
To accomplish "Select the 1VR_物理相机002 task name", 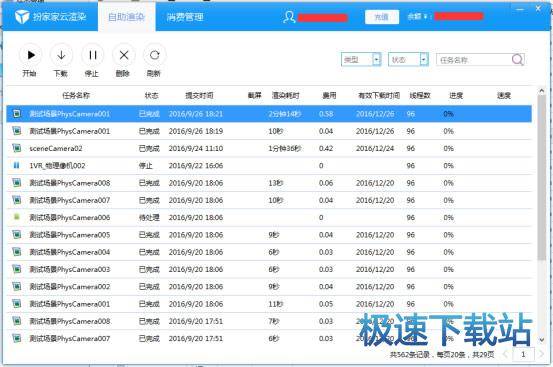I will [57, 166].
